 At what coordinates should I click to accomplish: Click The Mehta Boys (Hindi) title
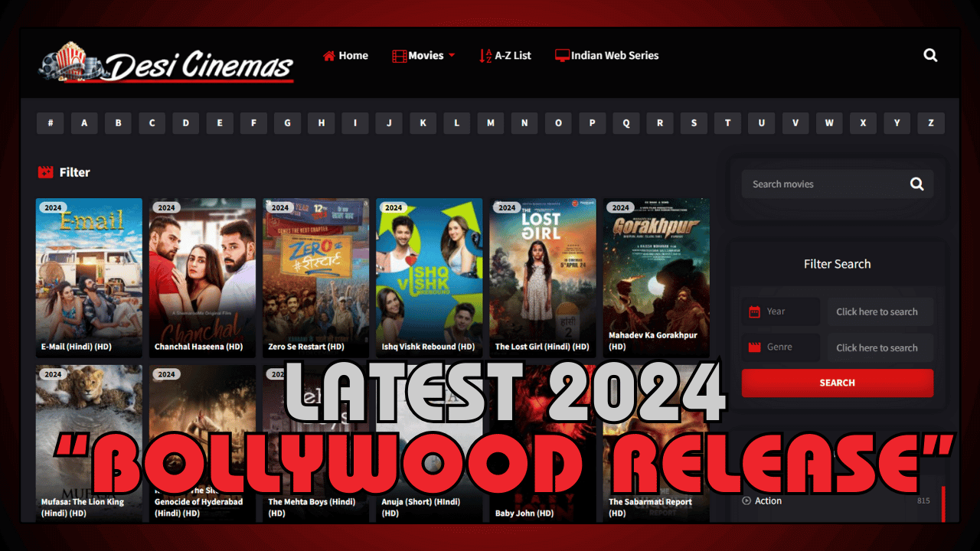click(x=312, y=507)
